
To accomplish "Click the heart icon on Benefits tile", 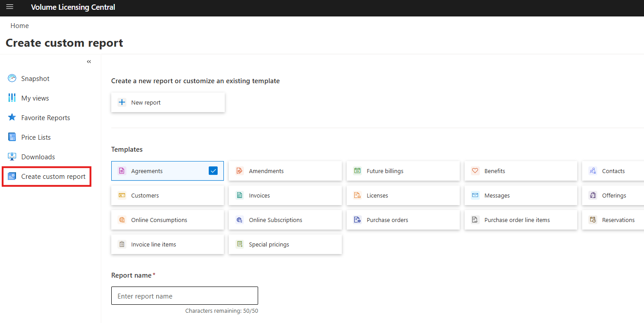I will click(475, 170).
